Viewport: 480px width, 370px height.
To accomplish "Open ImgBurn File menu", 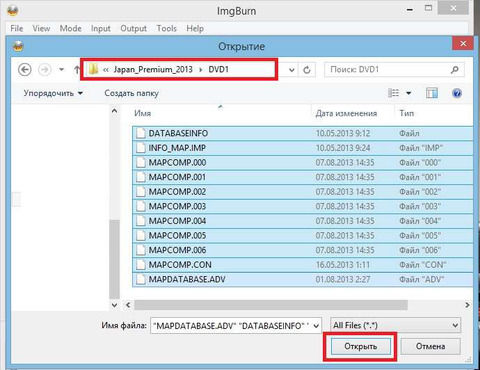I will [17, 28].
